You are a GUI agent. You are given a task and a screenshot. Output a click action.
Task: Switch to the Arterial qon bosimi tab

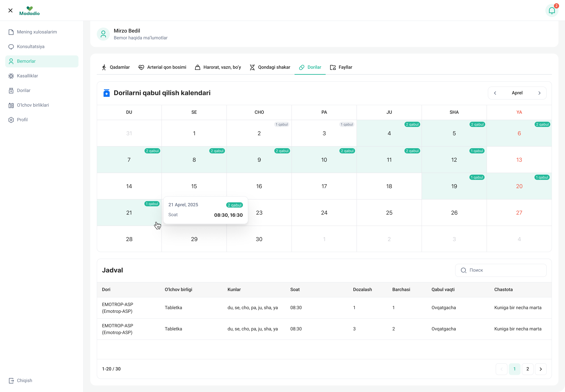click(162, 67)
